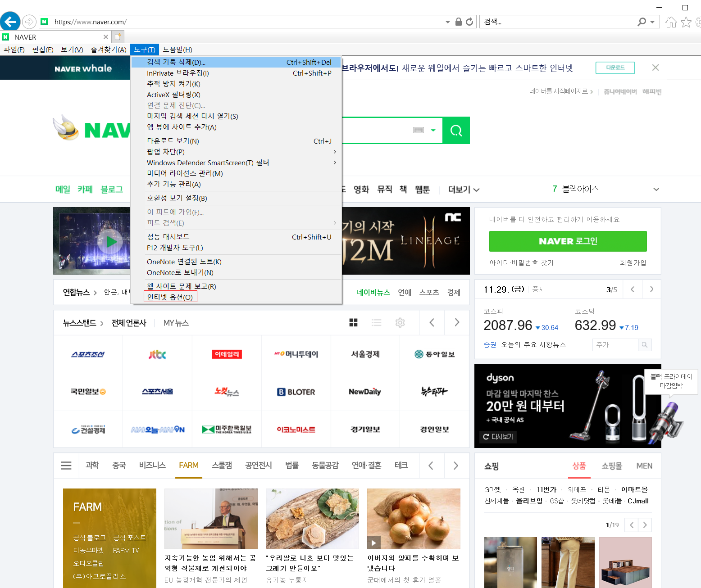Switch newsstand to grid view icon

tap(354, 322)
